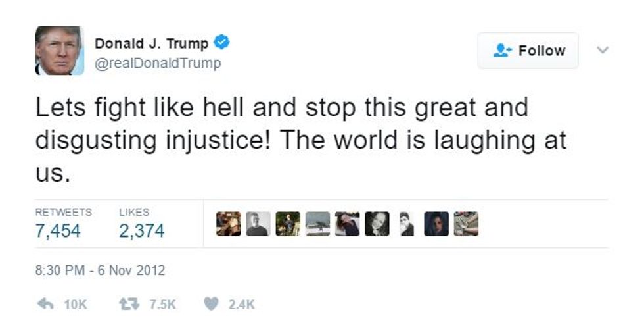Click the fourth liker avatar thumbnail
The height and width of the screenshot is (331, 644).
[x=317, y=224]
